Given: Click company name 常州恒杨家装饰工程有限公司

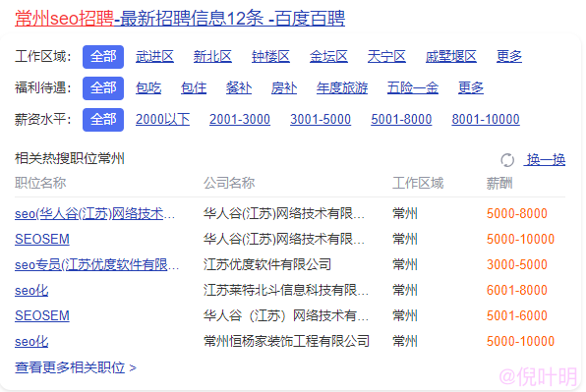Looking at the screenshot, I should tap(287, 341).
